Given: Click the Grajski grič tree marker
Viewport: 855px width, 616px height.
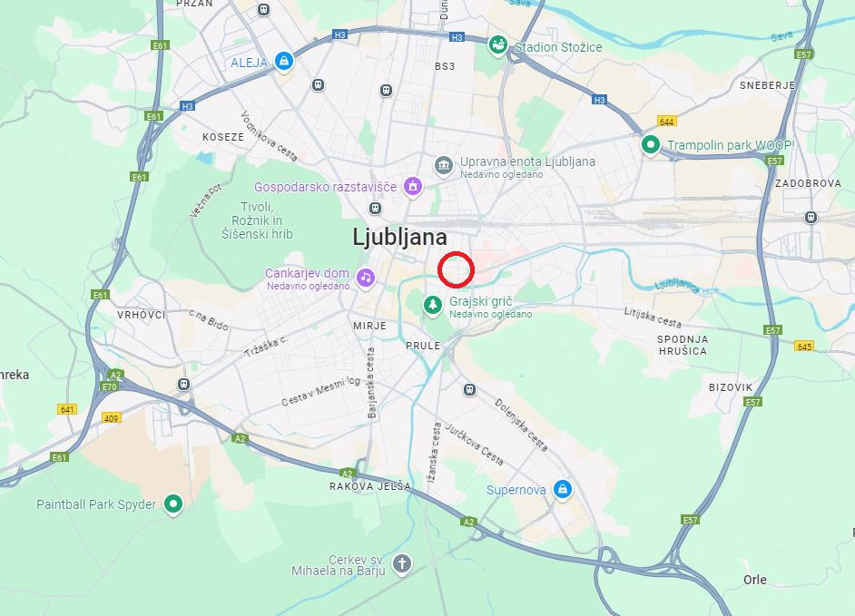Looking at the screenshot, I should (x=433, y=305).
